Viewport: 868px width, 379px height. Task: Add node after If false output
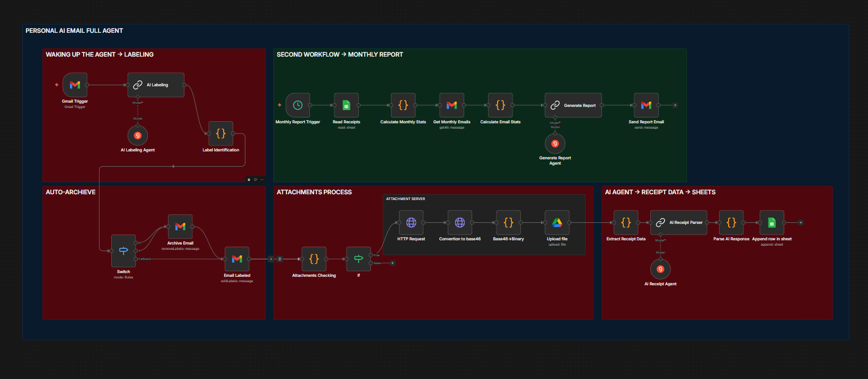pos(392,263)
